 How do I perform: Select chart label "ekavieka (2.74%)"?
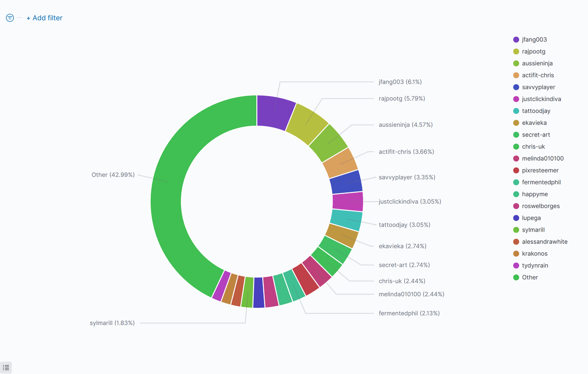(402, 246)
